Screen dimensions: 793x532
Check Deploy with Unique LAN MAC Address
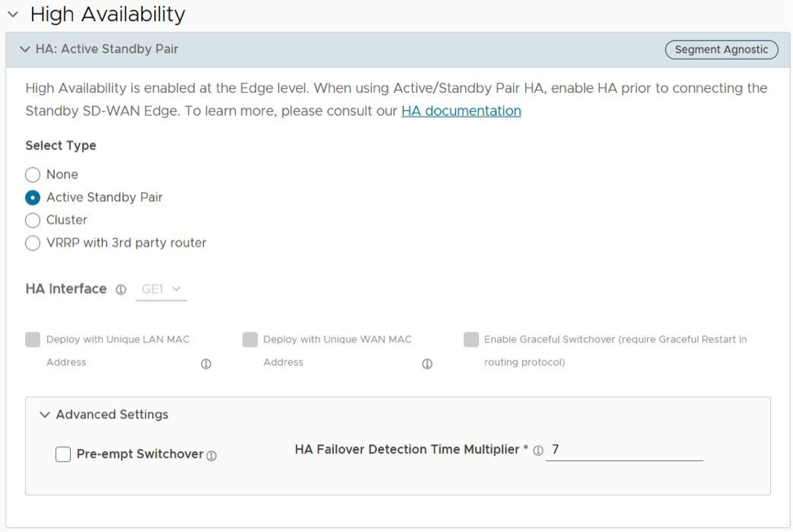(33, 340)
